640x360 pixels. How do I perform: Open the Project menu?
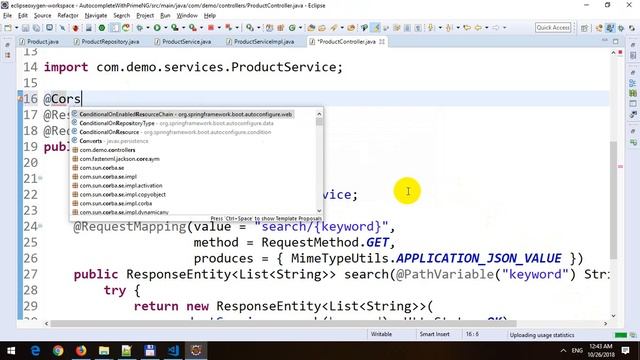[145, 16]
